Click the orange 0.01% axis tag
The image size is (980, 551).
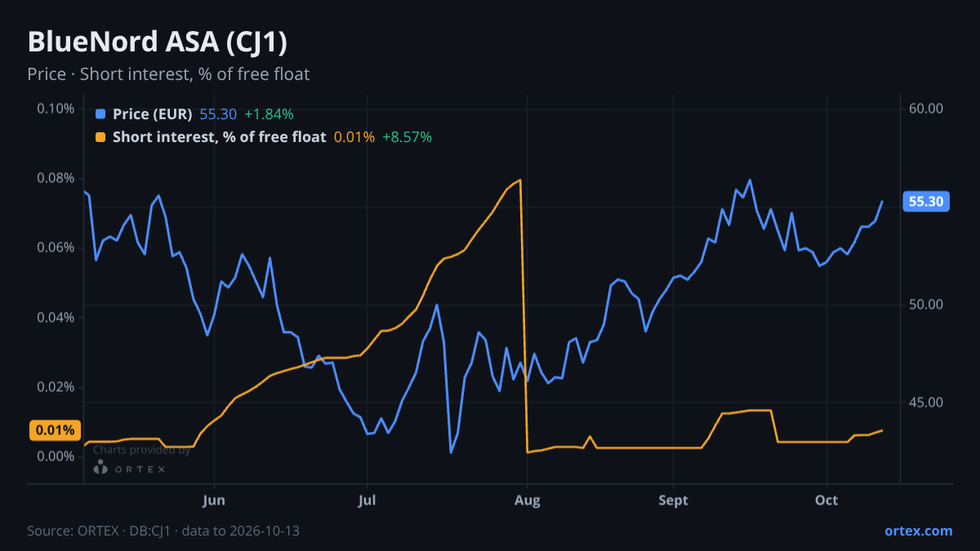(55, 430)
